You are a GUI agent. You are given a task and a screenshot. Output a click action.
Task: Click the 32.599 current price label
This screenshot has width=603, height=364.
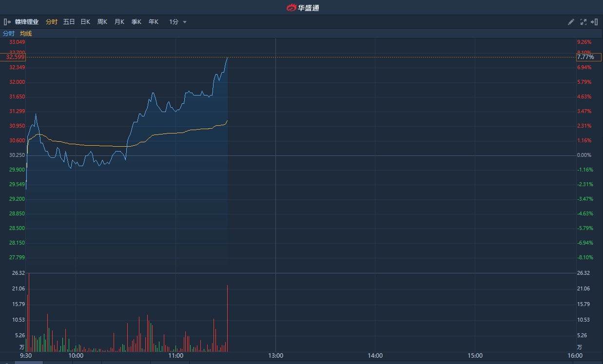[x=16, y=57]
